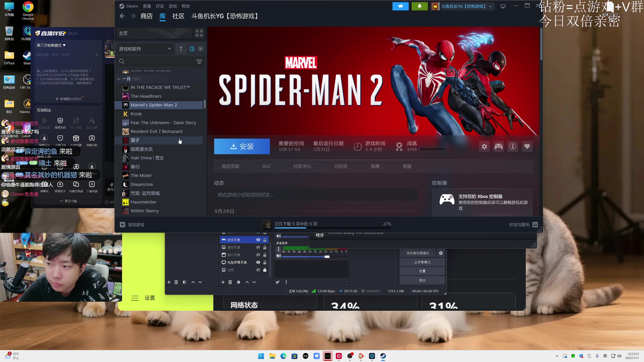Open the 好友 menu
This screenshot has width=644, height=362.
pos(160,6)
